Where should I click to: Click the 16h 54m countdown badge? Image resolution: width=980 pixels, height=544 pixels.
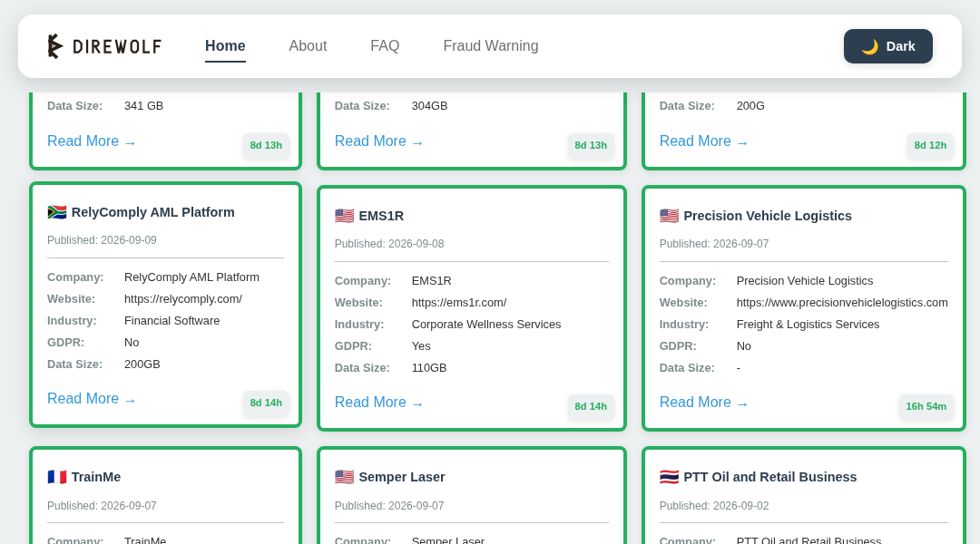926,406
